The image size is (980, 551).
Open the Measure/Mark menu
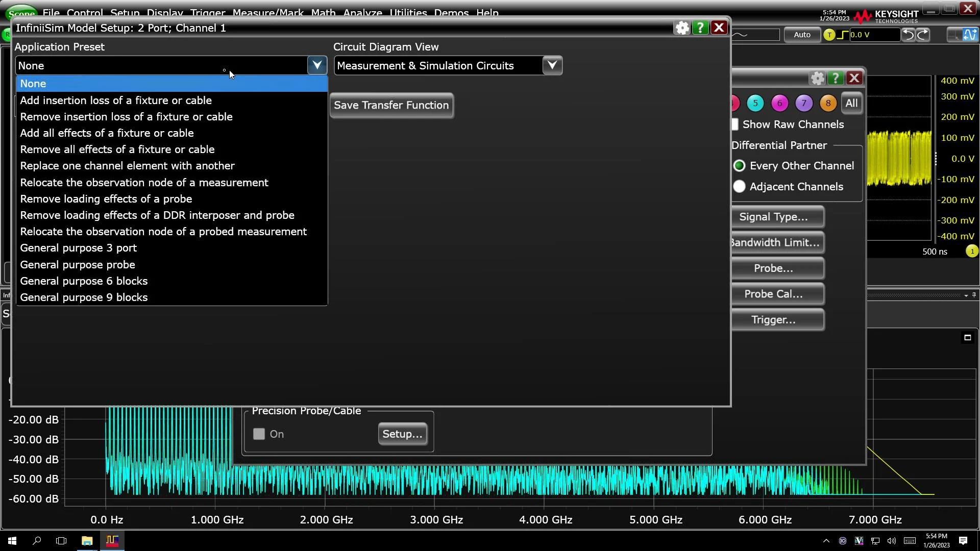pyautogui.click(x=268, y=13)
